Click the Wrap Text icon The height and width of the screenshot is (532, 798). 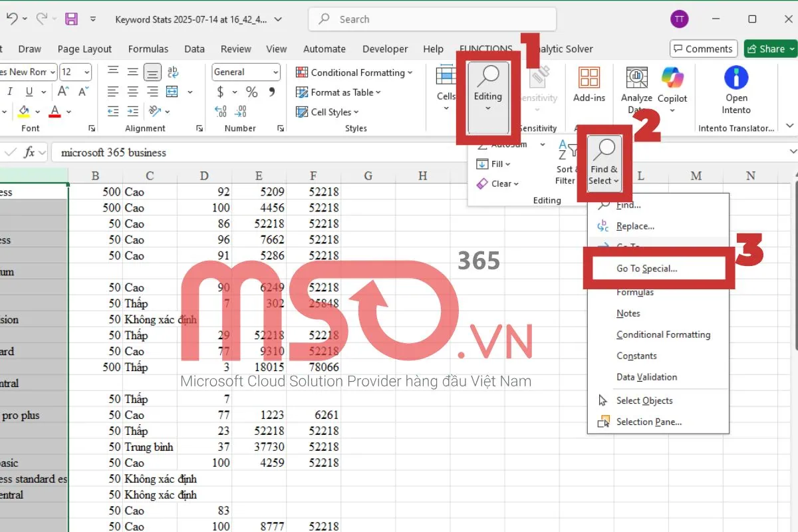click(x=173, y=72)
